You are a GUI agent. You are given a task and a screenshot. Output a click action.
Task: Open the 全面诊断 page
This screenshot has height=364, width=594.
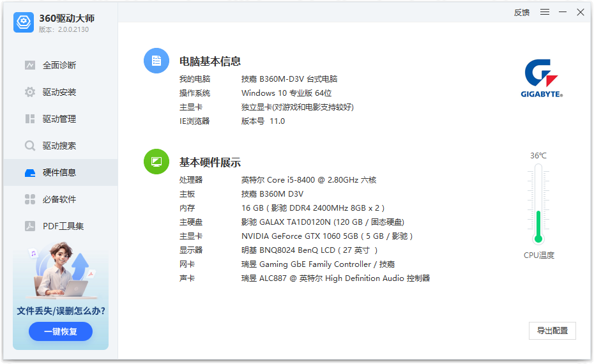coord(61,65)
